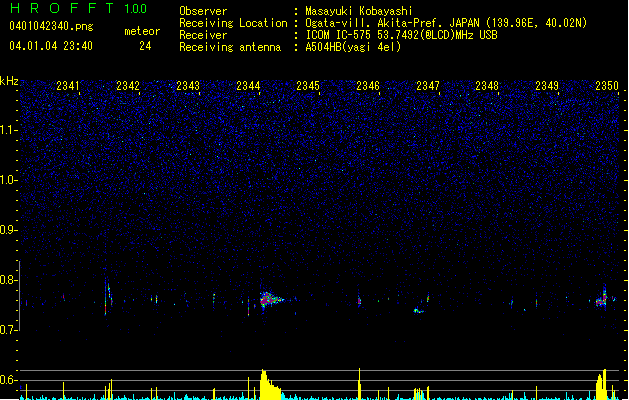This screenshot has width=629, height=400.
Task: Click the timestamp 04.01.04 23:40
Action: pos(51,46)
